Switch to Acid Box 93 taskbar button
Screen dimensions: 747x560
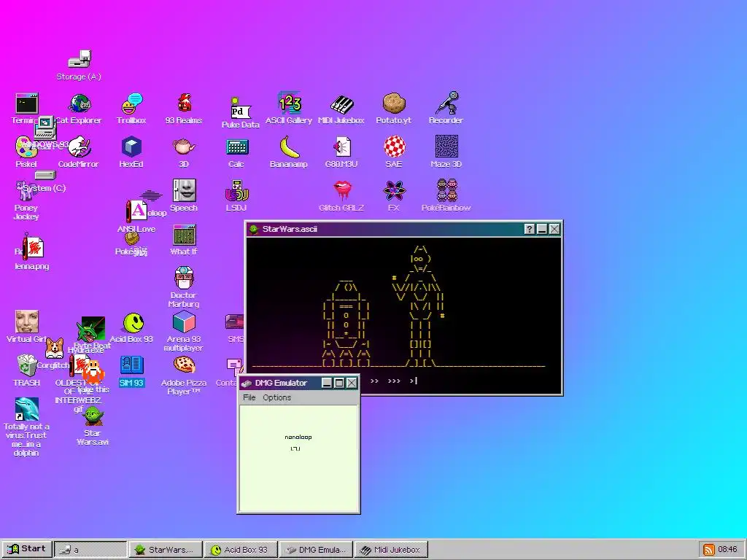point(240,550)
